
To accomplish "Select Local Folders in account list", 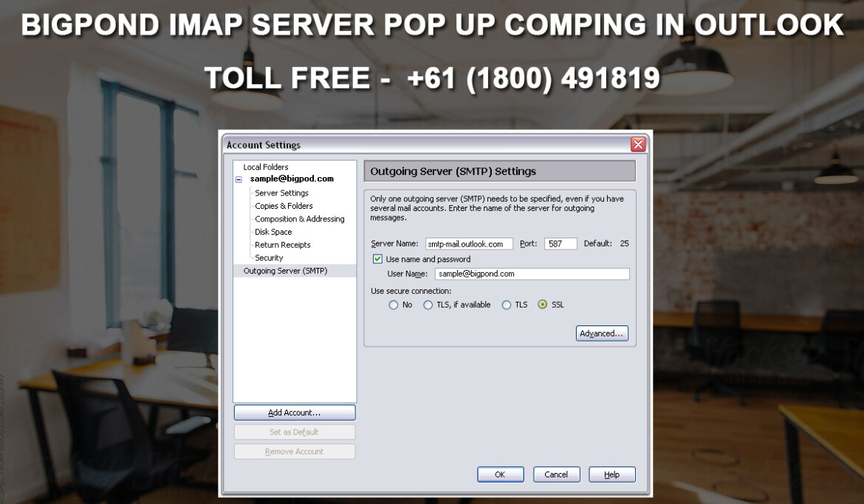I will pyautogui.click(x=266, y=167).
